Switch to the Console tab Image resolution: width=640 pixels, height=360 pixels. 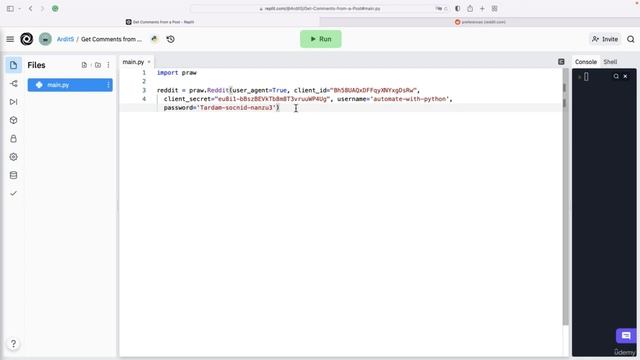tap(586, 62)
